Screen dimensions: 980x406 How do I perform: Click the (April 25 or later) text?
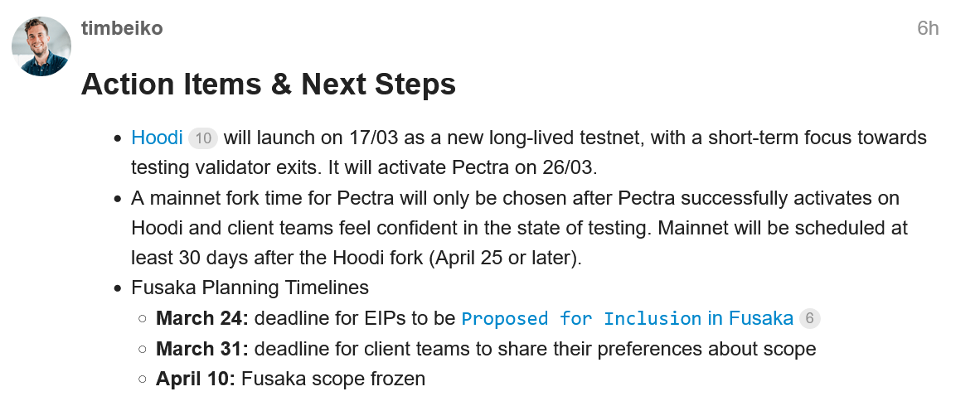(x=505, y=258)
